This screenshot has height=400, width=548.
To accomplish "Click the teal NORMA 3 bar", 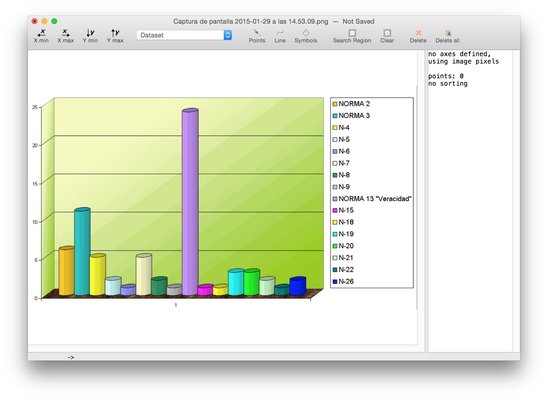I will [82, 252].
